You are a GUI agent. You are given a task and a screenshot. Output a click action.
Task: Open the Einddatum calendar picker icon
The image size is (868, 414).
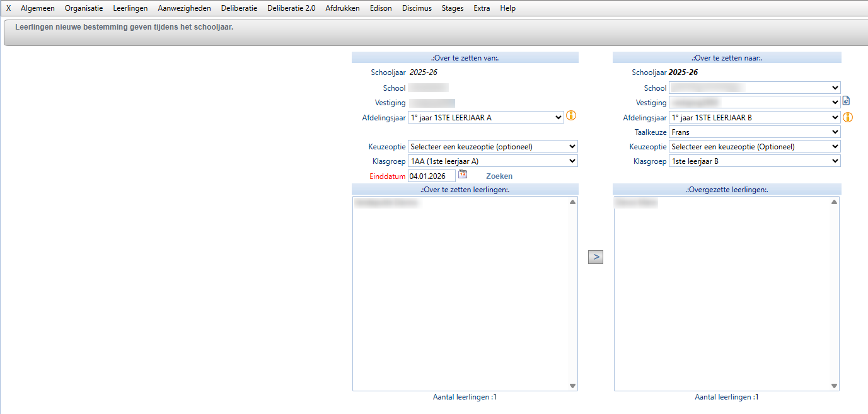click(x=463, y=175)
